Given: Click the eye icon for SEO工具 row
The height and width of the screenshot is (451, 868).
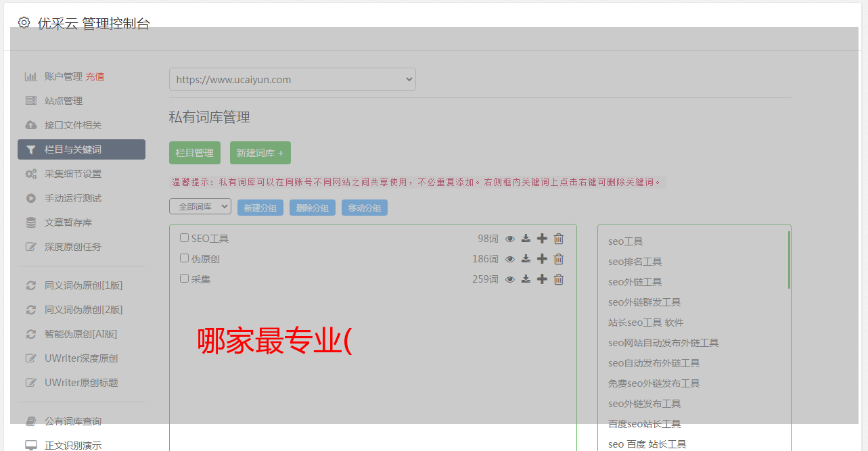Looking at the screenshot, I should [x=510, y=239].
